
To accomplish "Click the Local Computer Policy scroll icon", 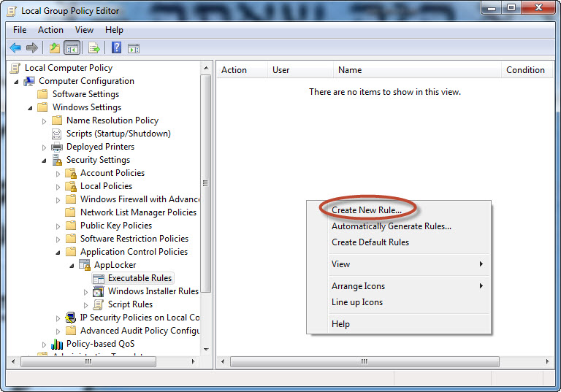I will coord(15,68).
